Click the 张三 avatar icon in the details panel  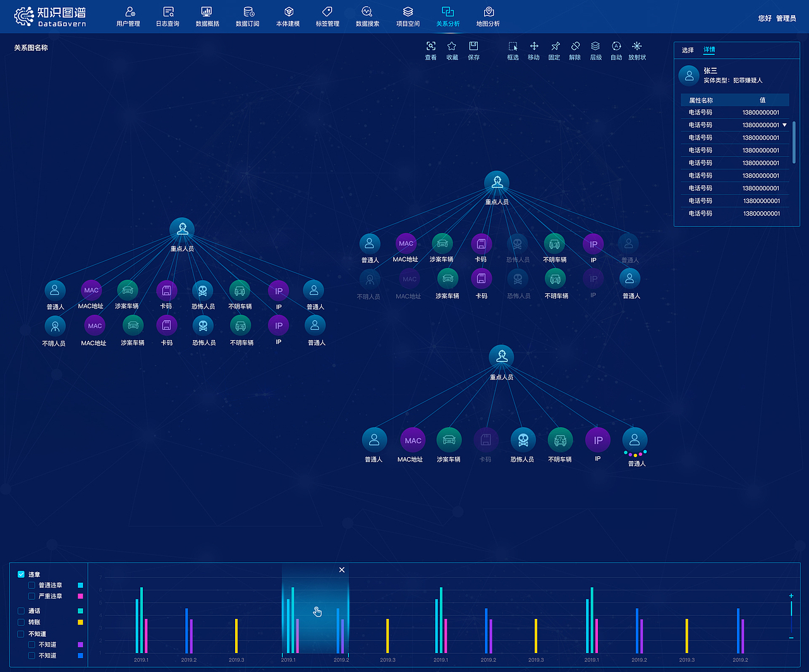[x=689, y=76]
